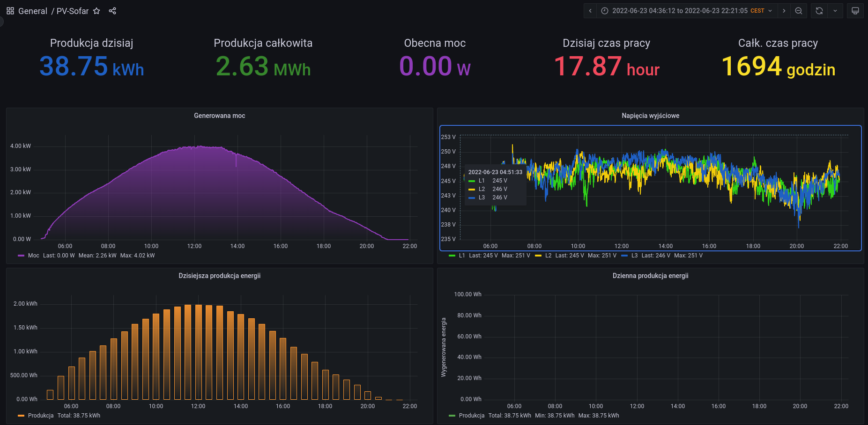The image size is (868, 425).
Task: Click the 0.00 W value
Action: pos(435,66)
